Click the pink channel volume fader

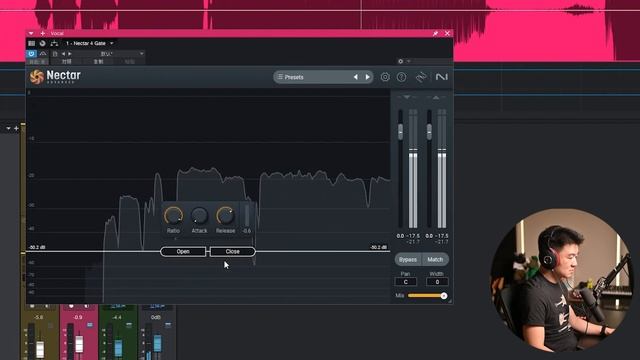pyautogui.click(x=79, y=344)
